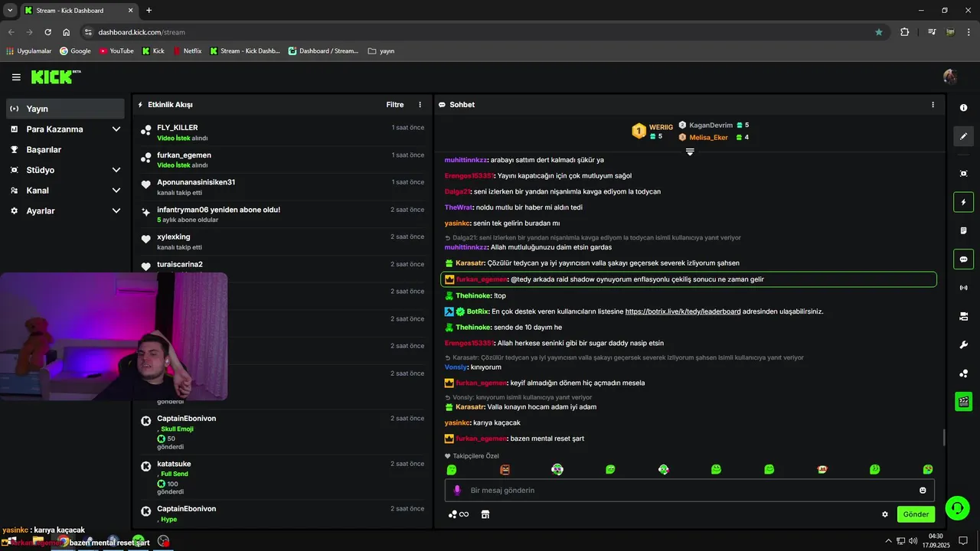Select the clown face emote
This screenshot has width=980, height=551.
pos(557,469)
